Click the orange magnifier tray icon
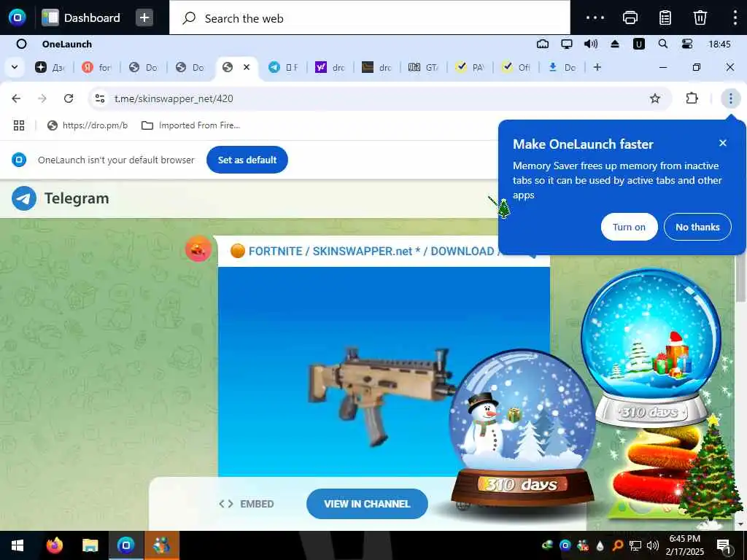 pos(617,545)
